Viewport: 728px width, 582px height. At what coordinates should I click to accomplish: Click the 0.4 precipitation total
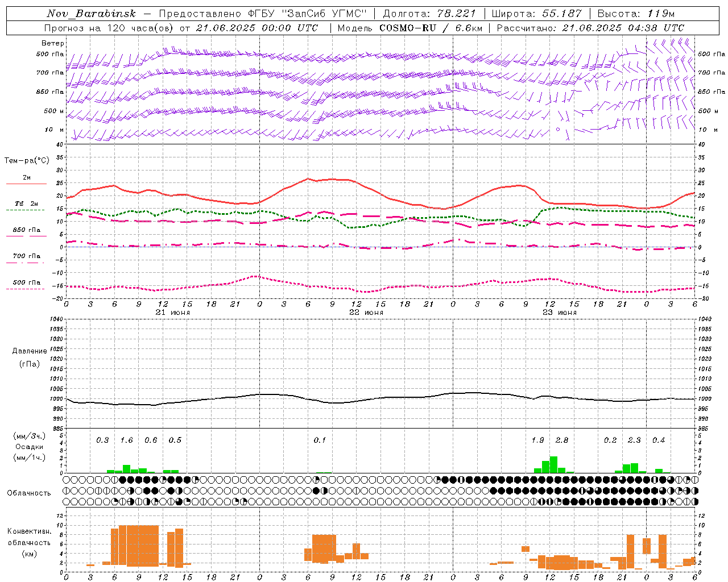point(659,440)
